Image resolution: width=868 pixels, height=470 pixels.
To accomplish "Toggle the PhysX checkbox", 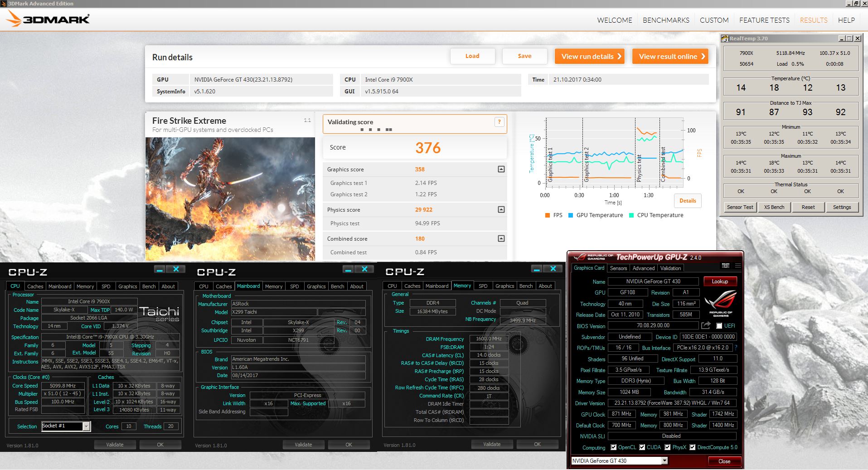I will 667,447.
